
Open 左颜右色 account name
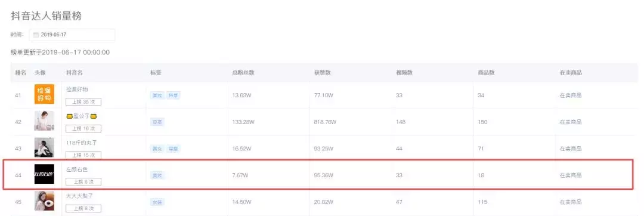click(77, 169)
